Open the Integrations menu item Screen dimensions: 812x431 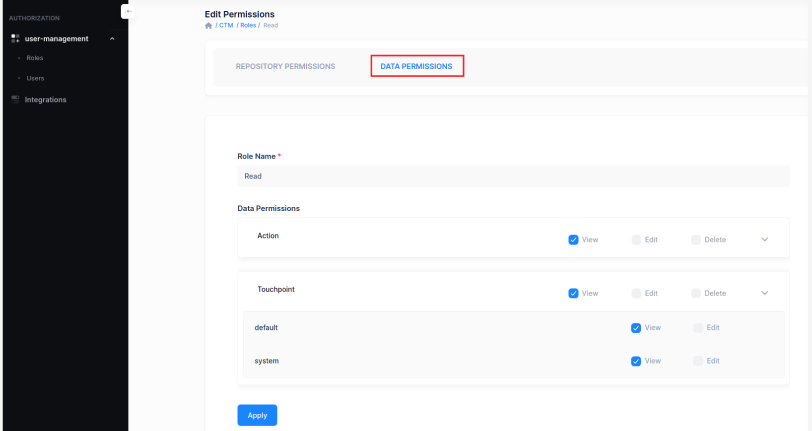pyautogui.click(x=46, y=99)
